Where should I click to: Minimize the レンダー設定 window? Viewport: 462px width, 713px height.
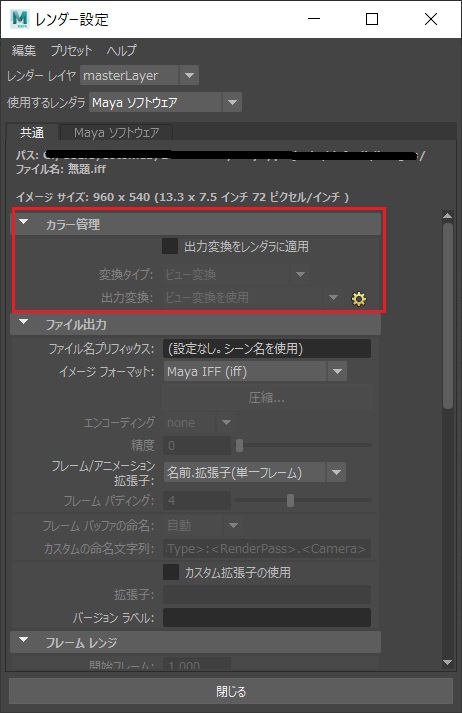tap(314, 19)
